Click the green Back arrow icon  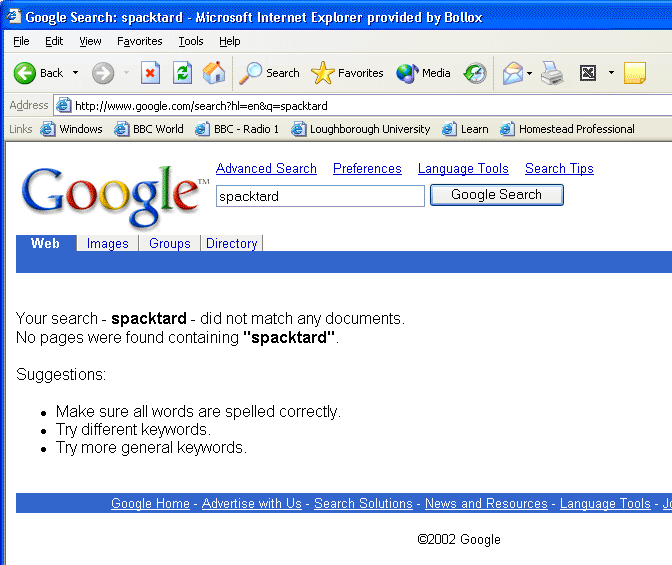tap(24, 73)
